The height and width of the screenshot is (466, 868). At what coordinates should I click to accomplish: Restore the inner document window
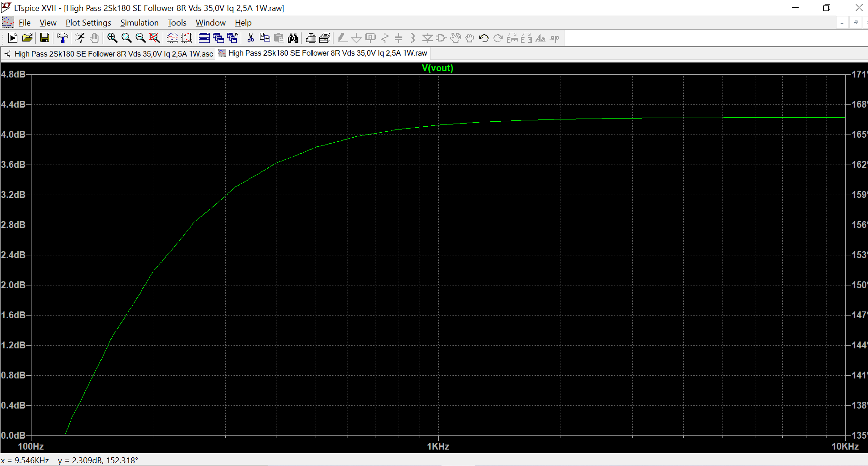pos(856,23)
